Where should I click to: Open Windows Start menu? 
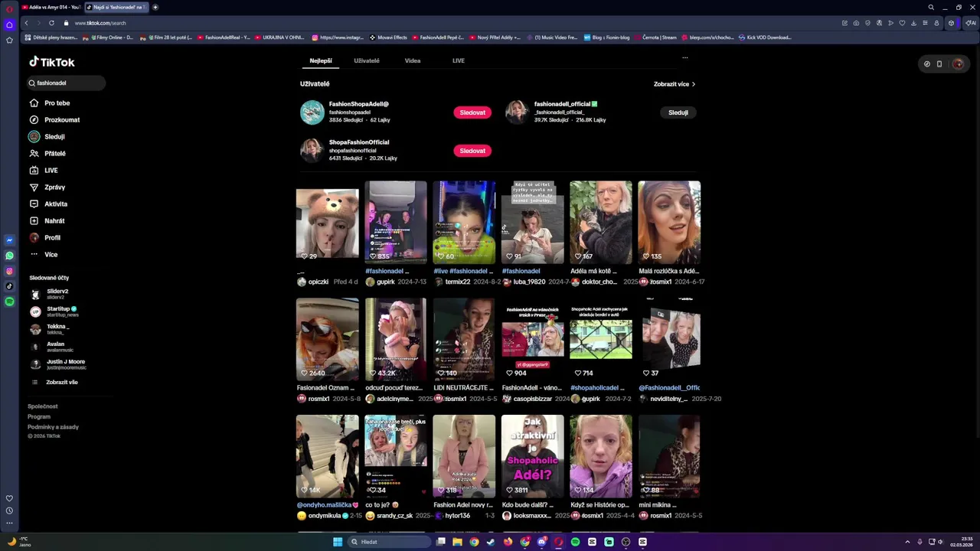pos(338,542)
